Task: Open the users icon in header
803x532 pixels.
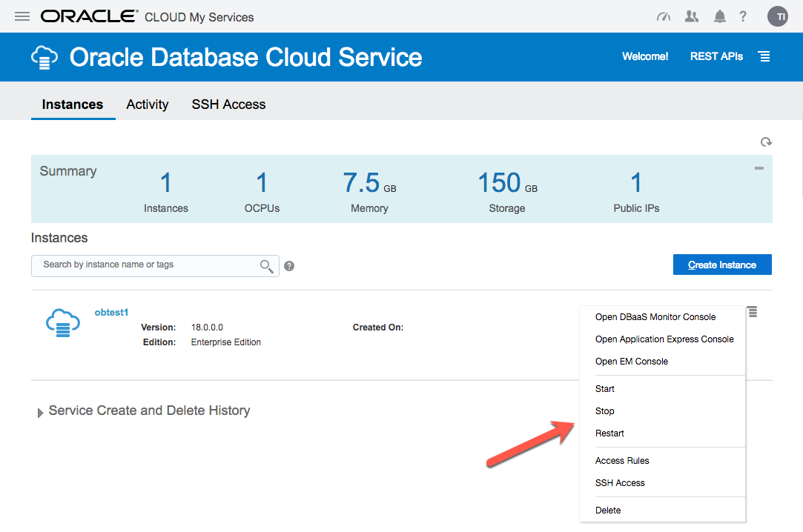Action: click(x=691, y=17)
